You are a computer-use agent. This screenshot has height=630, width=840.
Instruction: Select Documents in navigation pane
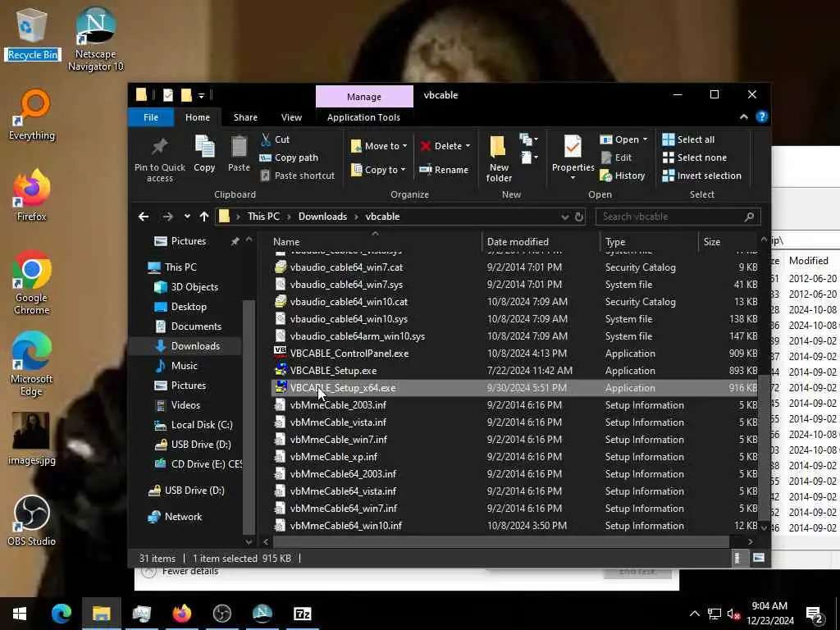196,326
